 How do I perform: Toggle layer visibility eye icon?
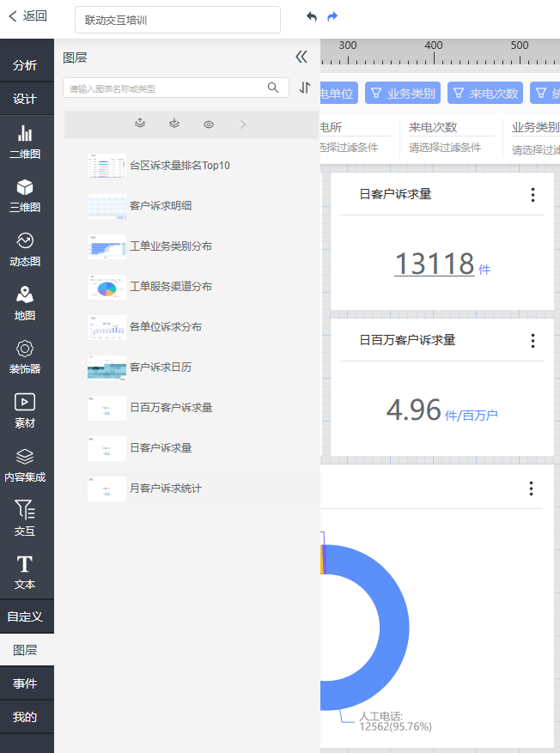pyautogui.click(x=209, y=124)
